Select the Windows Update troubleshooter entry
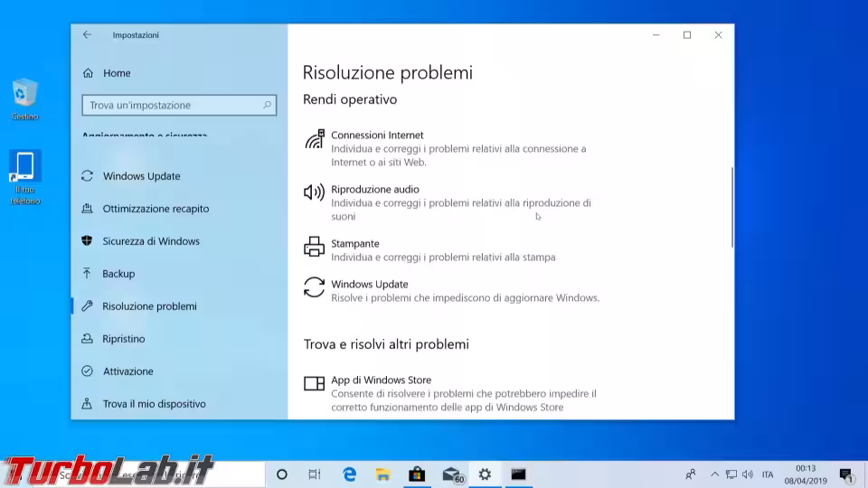Image resolution: width=868 pixels, height=488 pixels. point(454,290)
